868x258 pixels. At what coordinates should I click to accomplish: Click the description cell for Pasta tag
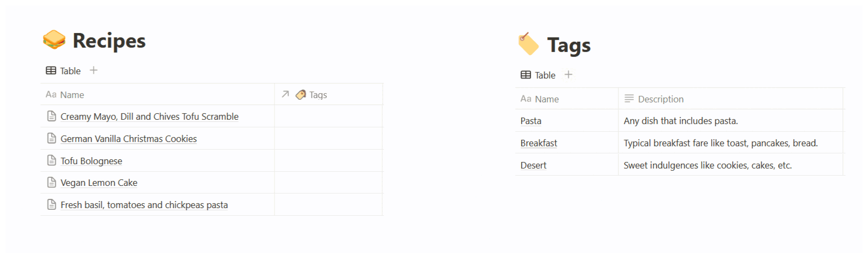(x=729, y=121)
